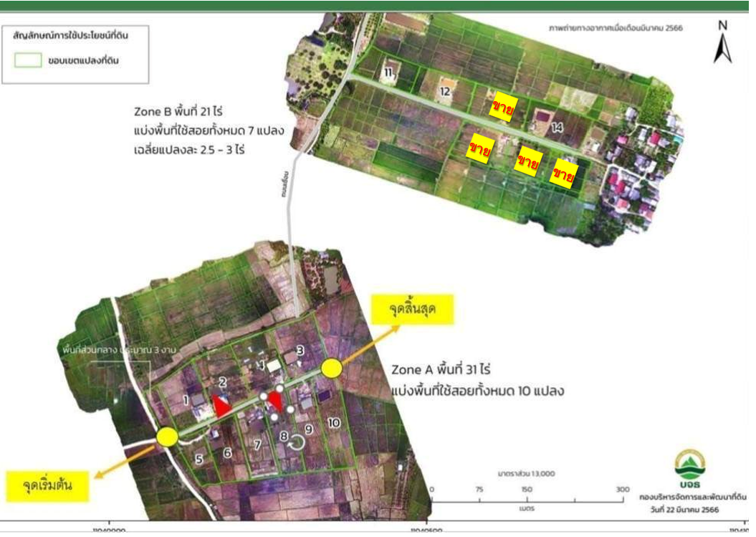Click the yellow จุดเริ่มต้น label
This screenshot has height=537, width=756.
pos(47,485)
